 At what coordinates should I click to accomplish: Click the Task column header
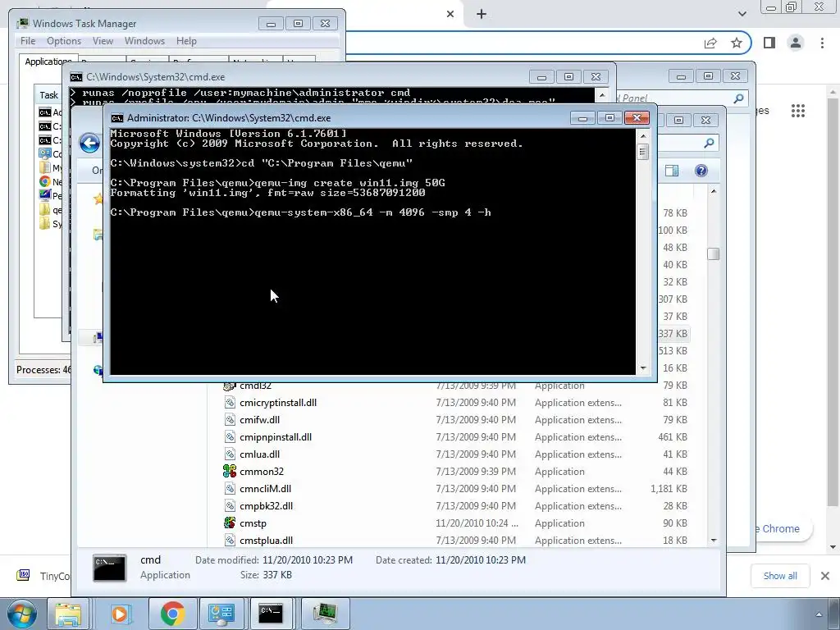pyautogui.click(x=48, y=95)
